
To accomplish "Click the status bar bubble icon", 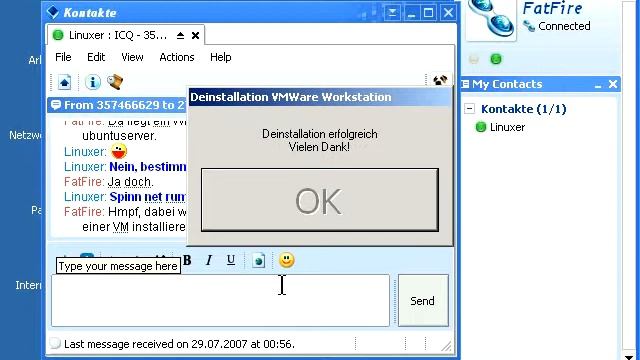I will tap(55, 343).
